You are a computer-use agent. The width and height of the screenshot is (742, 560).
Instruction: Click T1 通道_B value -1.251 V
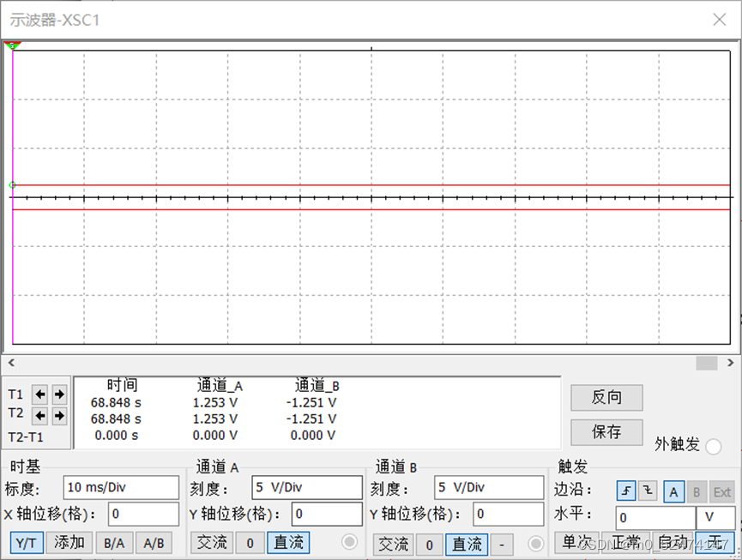311,403
